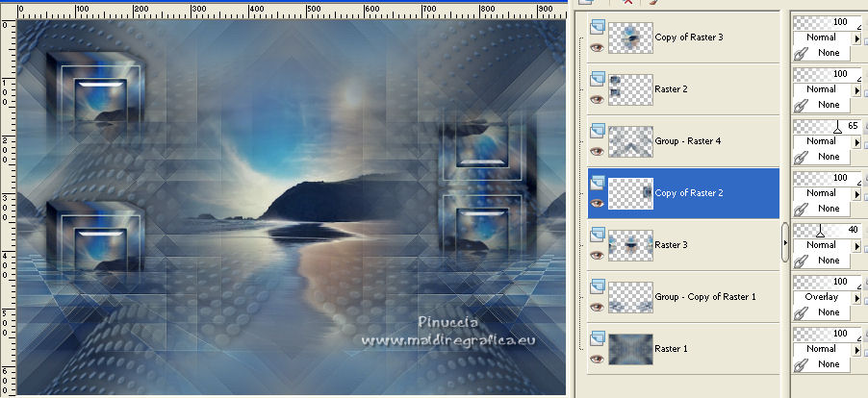Image resolution: width=868 pixels, height=398 pixels.
Task: Click the layer type icon for Copy of Raster 3
Action: 598,27
